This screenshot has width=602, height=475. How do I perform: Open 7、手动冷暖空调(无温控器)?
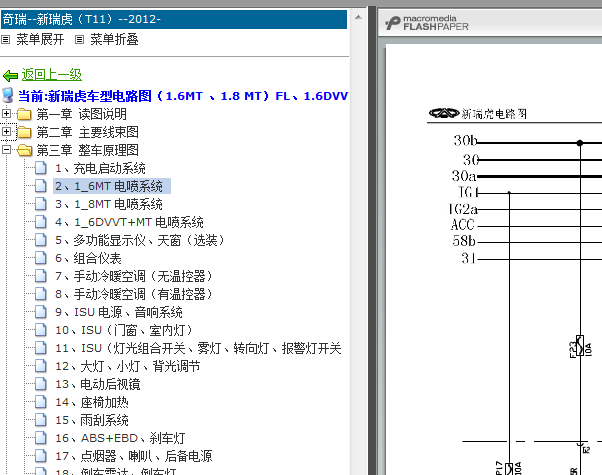[x=134, y=276]
